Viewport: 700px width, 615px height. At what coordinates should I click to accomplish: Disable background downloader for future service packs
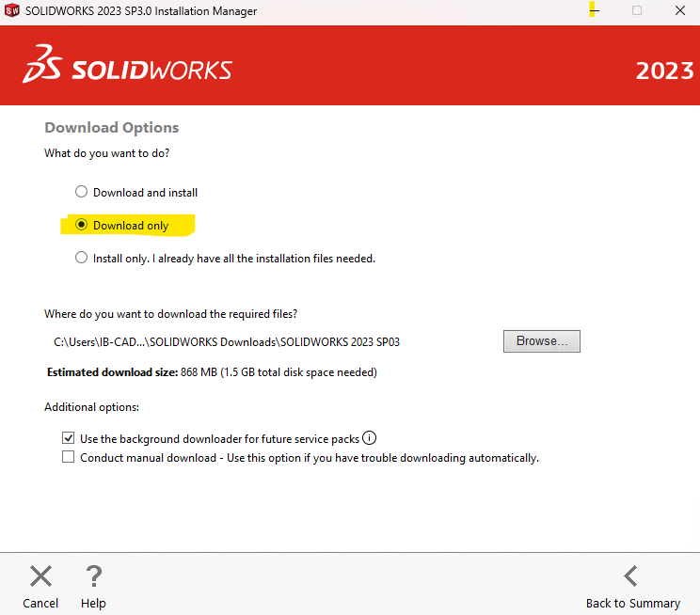point(69,438)
